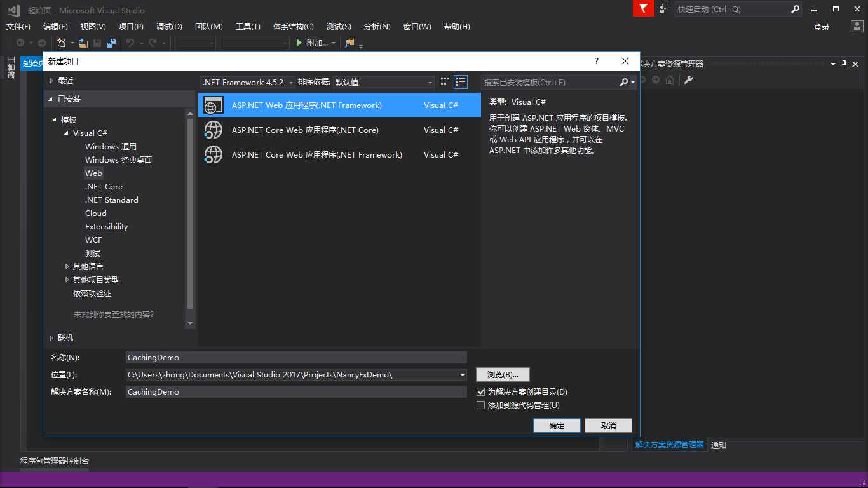This screenshot has height=488, width=868.
Task: Click the 搜索已安装模板 search box
Action: (x=550, y=82)
